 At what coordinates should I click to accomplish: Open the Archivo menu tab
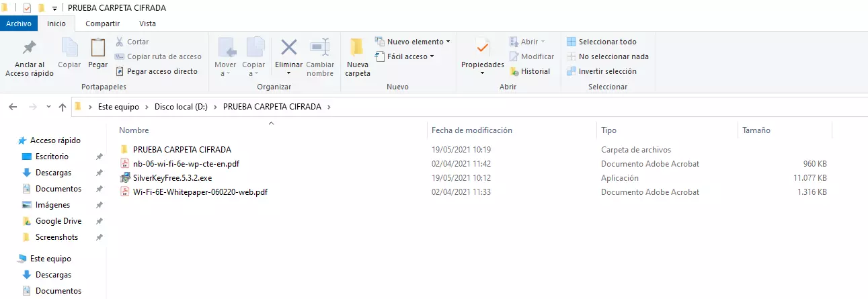19,24
